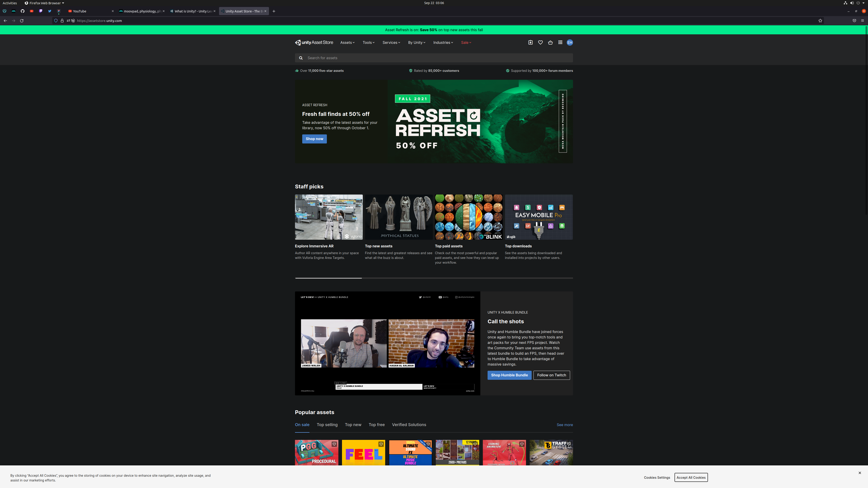Click the tracking protection shield icon
The height and width of the screenshot is (488, 868).
[56, 21]
